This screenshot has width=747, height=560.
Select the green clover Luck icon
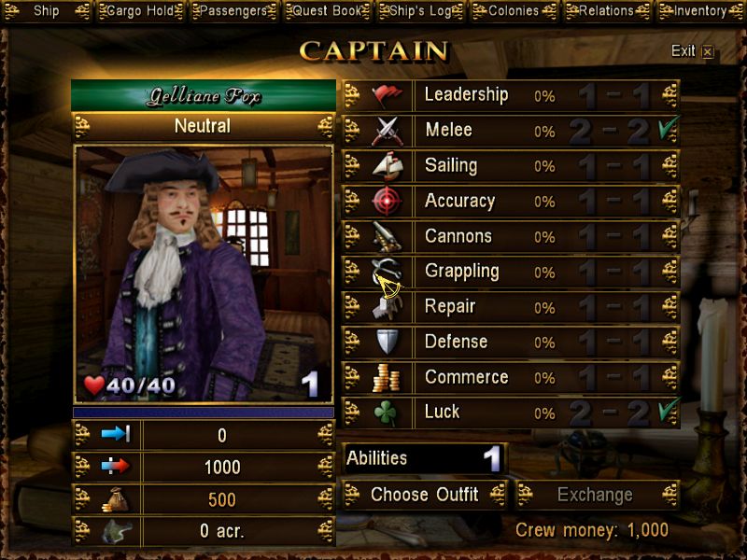click(x=386, y=413)
